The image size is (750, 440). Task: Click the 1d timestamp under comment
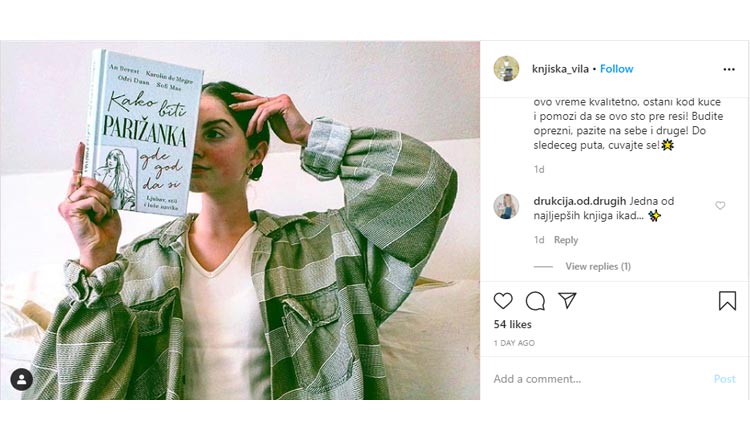539,240
